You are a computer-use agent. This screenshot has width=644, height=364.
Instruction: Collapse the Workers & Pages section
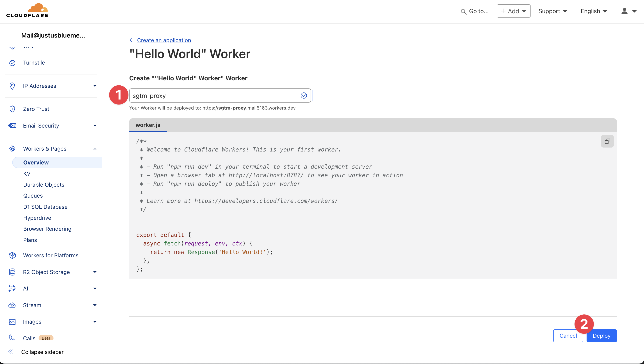95,149
